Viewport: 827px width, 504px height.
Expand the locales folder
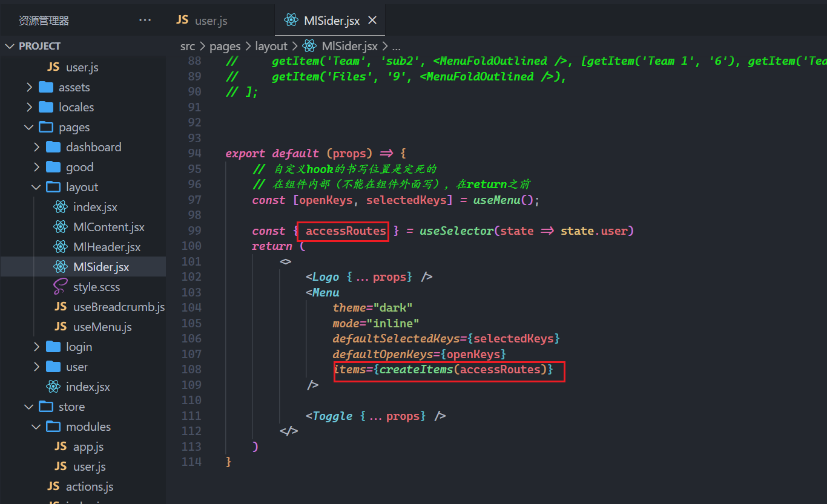tap(29, 108)
